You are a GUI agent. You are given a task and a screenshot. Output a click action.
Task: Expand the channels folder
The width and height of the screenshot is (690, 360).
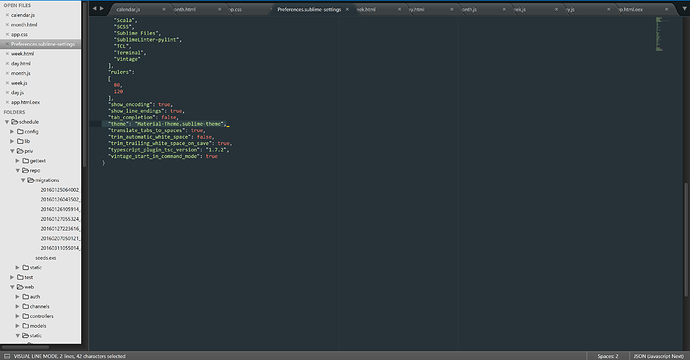point(18,306)
